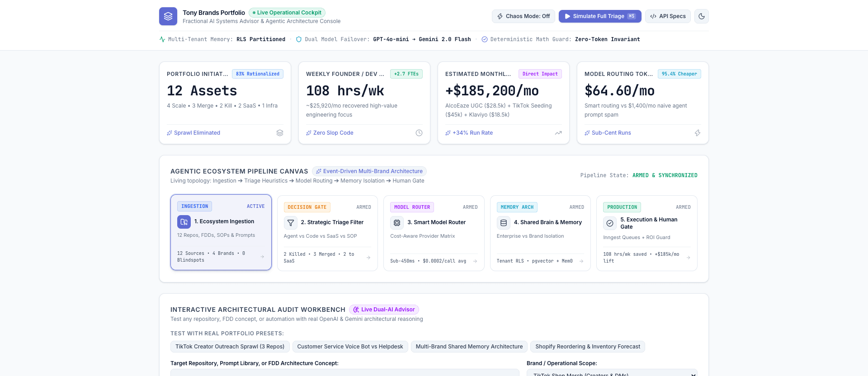The width and height of the screenshot is (868, 376).
Task: Click the Smart Model Router chip icon
Action: [x=397, y=223]
